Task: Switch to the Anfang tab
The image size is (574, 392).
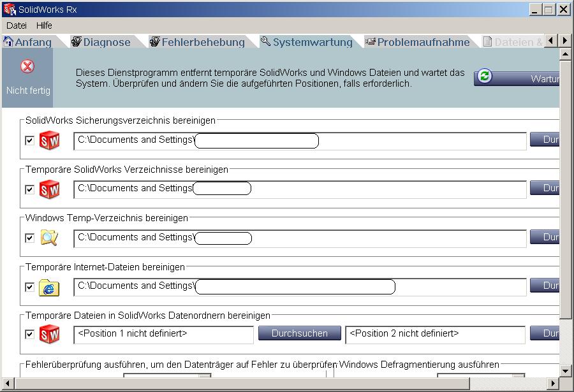Action: (33, 41)
